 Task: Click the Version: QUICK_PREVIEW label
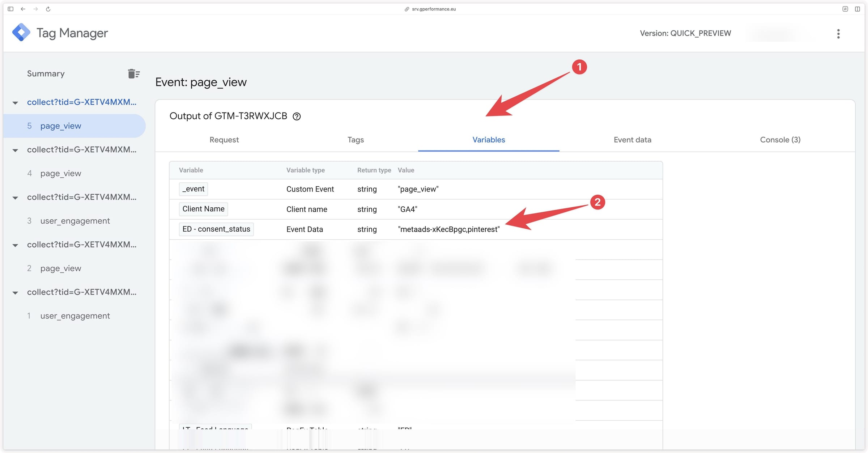coord(685,33)
